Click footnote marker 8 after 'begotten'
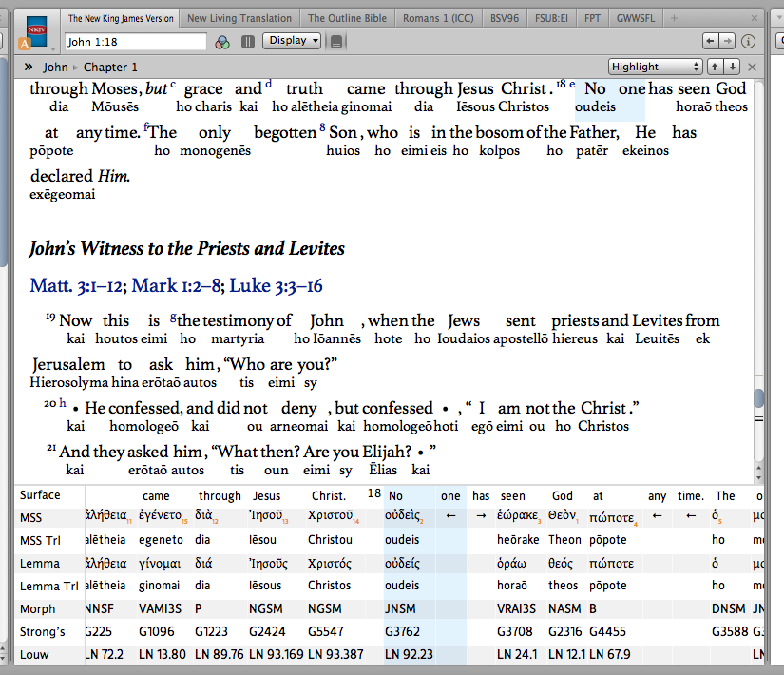784x675 pixels. click(322, 127)
